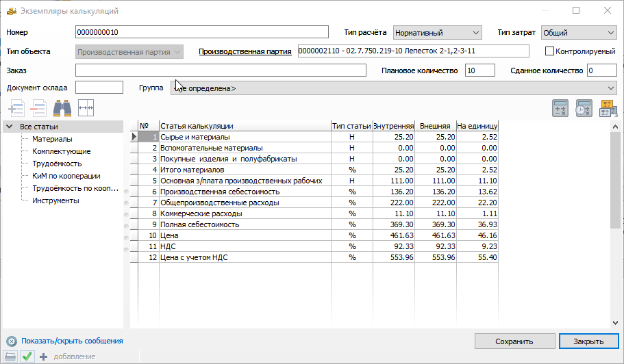Click the Заказ input field
This screenshot has width=624, height=364.
pos(221,70)
